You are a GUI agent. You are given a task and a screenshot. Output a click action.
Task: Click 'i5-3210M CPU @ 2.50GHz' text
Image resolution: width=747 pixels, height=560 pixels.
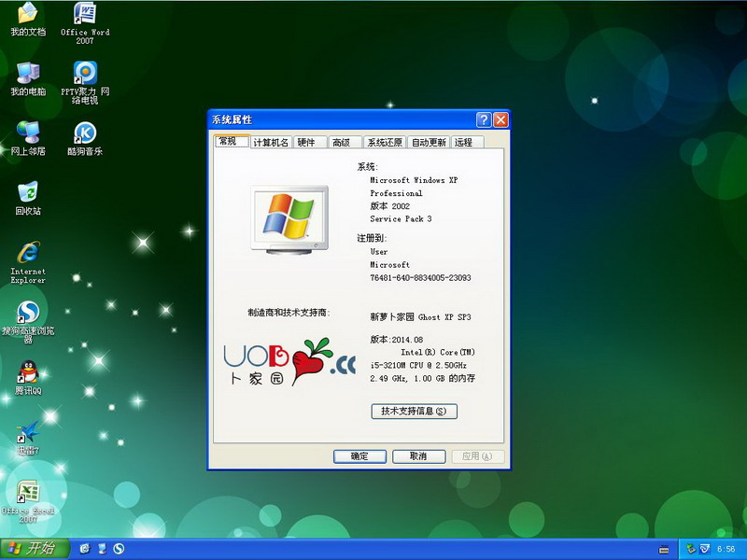418,365
